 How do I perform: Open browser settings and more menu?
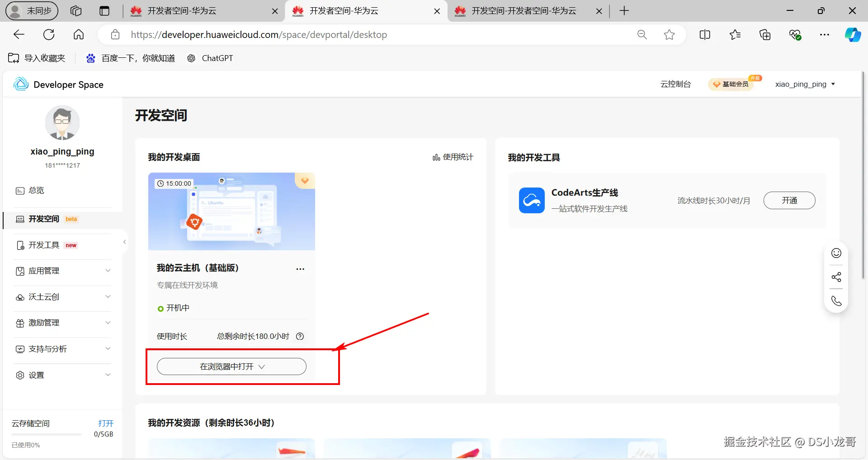pos(825,35)
